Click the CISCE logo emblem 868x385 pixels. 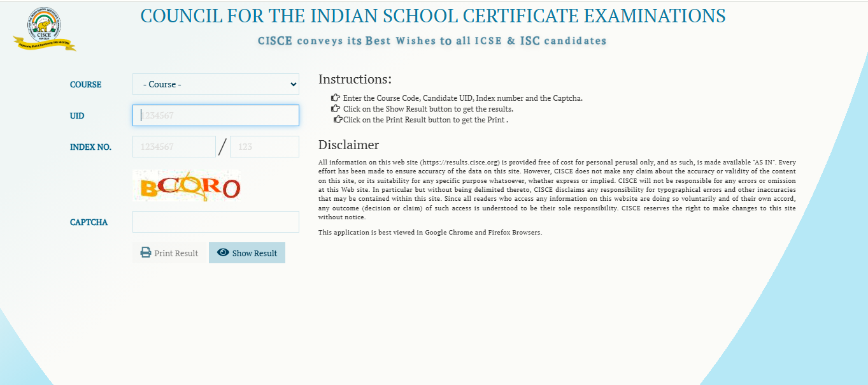pos(44,29)
